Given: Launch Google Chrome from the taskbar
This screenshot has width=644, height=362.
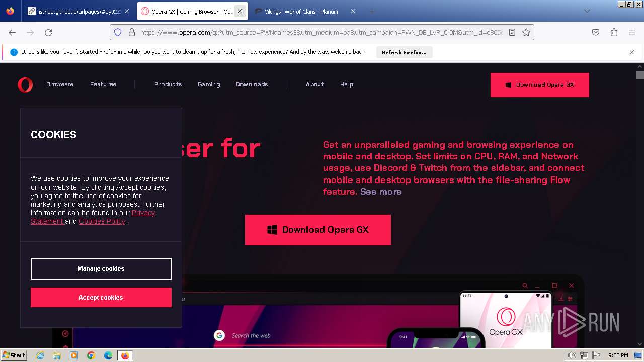Looking at the screenshot, I should [x=91, y=355].
